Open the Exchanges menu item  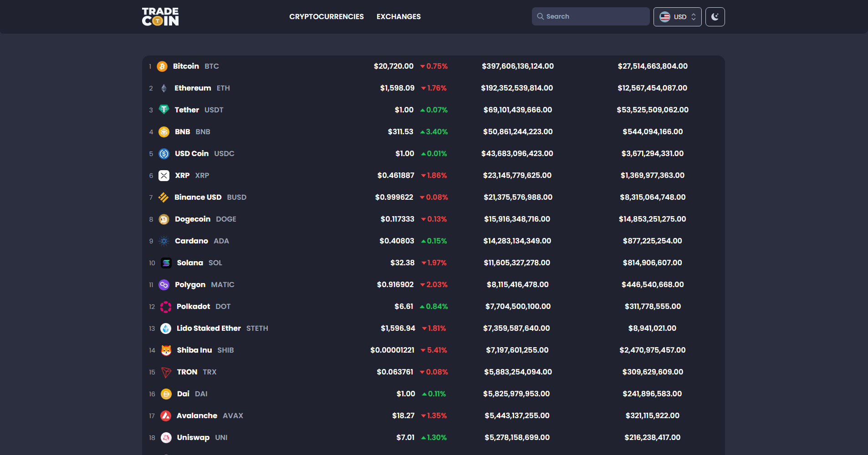click(x=398, y=16)
